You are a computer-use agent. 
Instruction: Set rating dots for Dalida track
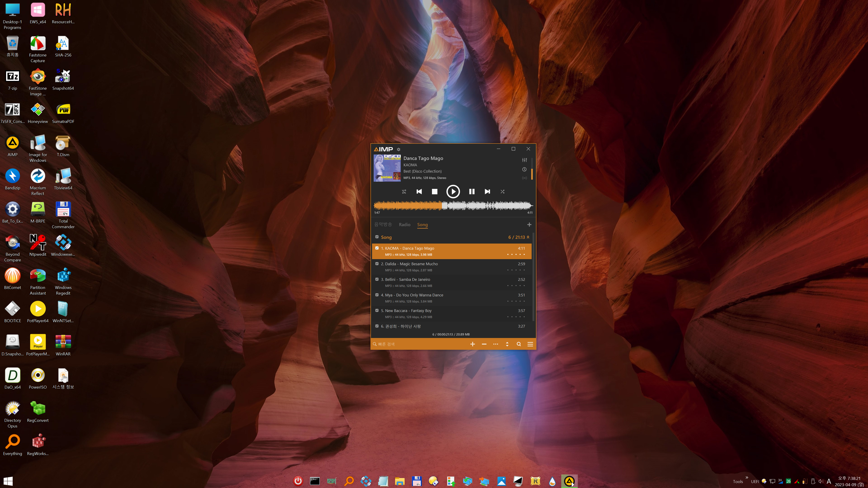516,270
